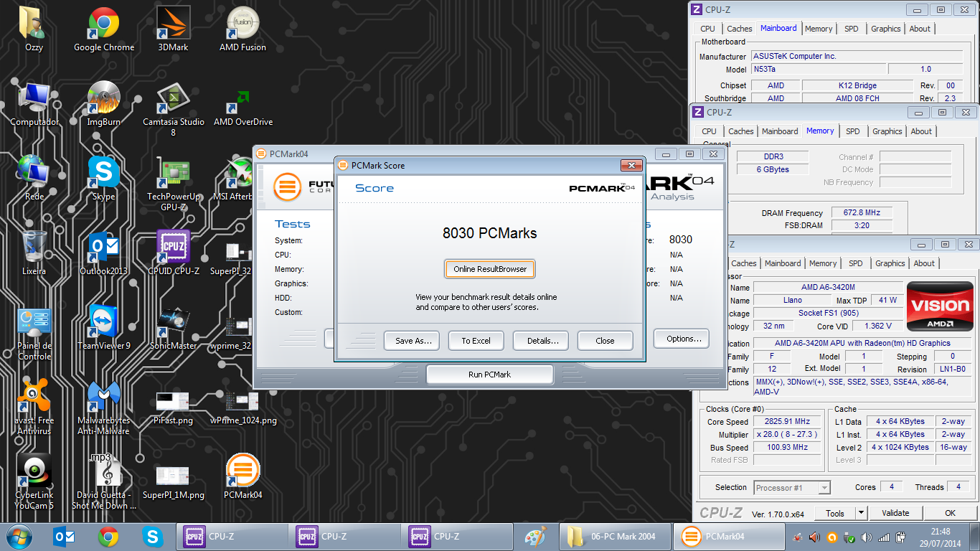Open TechPowerUp GPU-Z shortcut
This screenshot has height=551, width=980.
coord(173,183)
